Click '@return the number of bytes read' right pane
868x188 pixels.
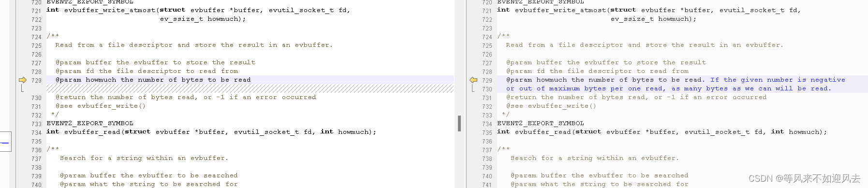(x=636, y=97)
